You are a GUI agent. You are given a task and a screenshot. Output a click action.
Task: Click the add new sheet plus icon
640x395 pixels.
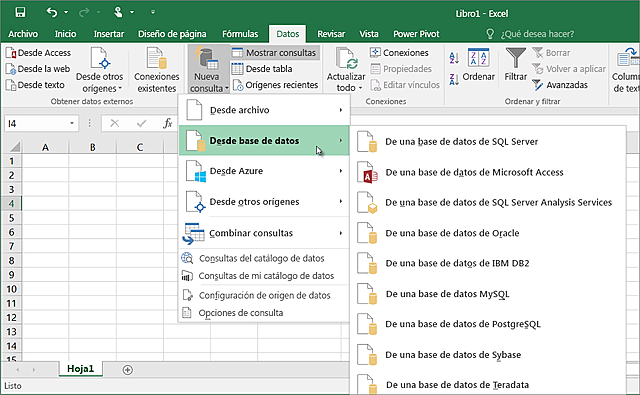[x=128, y=370]
